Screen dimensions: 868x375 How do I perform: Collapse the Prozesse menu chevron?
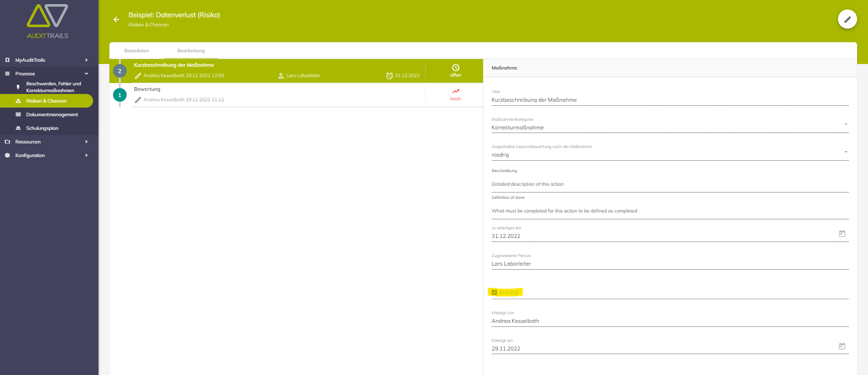pyautogui.click(x=86, y=74)
